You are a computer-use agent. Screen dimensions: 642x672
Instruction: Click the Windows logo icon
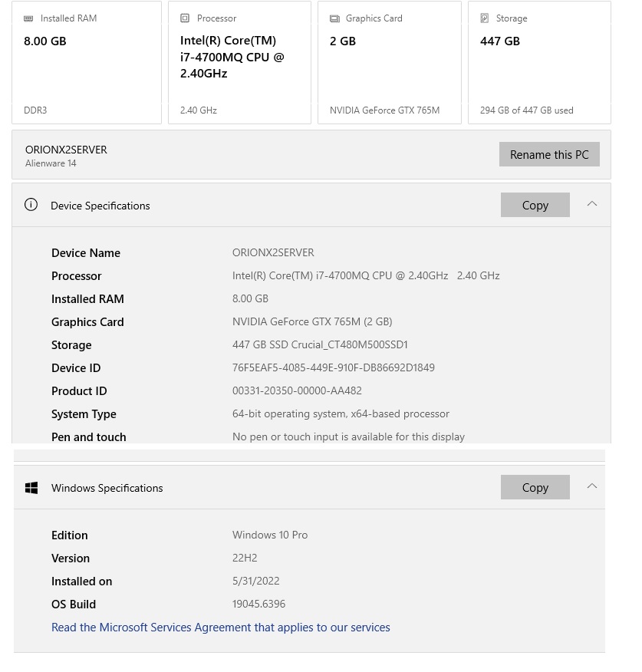pyautogui.click(x=31, y=488)
